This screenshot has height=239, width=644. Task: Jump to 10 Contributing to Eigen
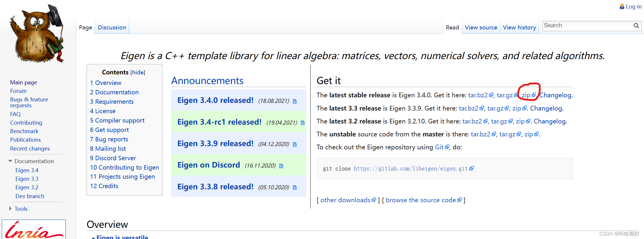[x=124, y=168]
